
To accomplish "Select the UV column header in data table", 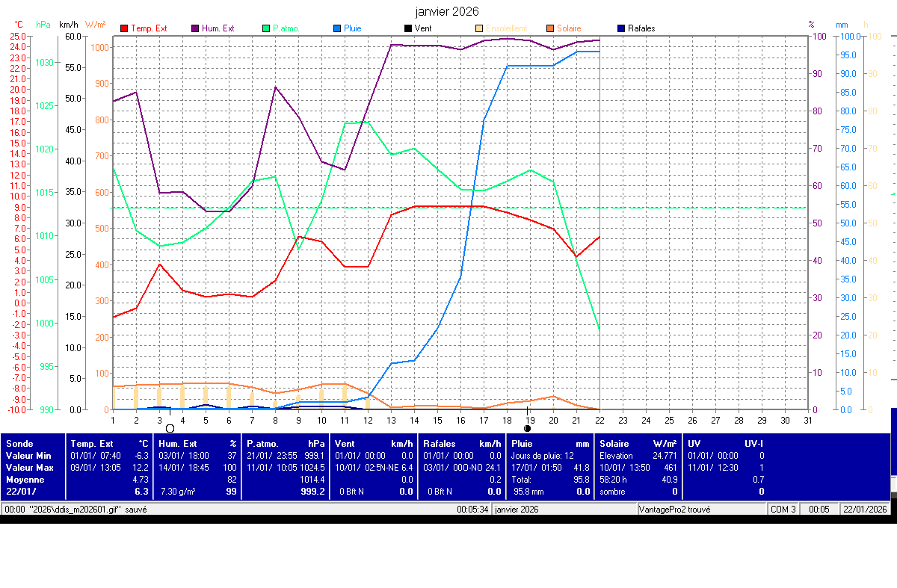I will (694, 443).
